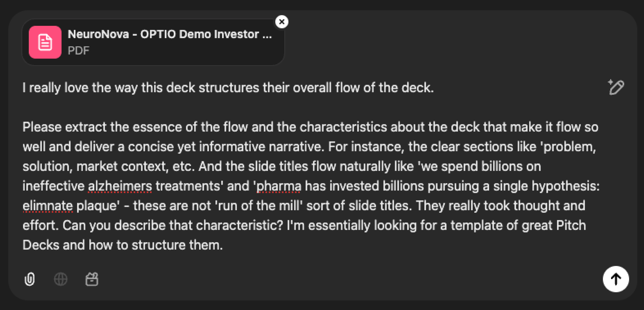Click the word 'Decks' on the last line

coord(41,245)
